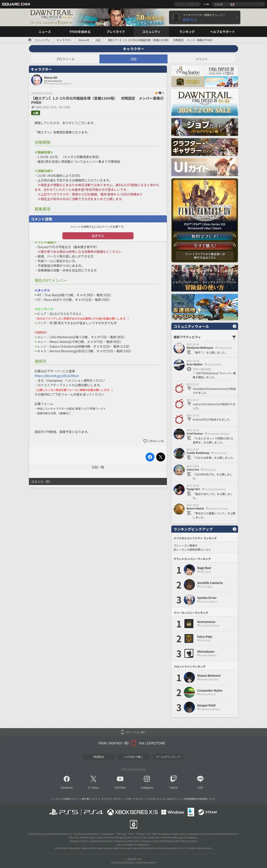Click SlashWave free company crest icon
The image size is (267, 868).
pyautogui.click(x=179, y=388)
